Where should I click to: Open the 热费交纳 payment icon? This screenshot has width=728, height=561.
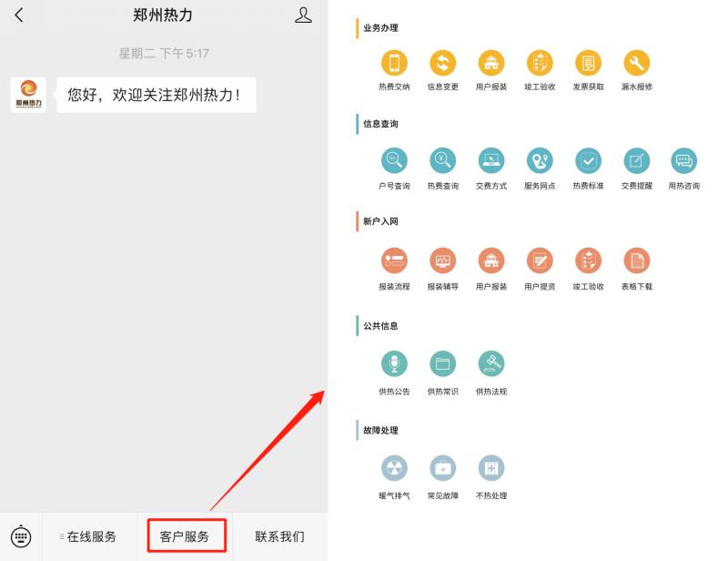pyautogui.click(x=394, y=66)
